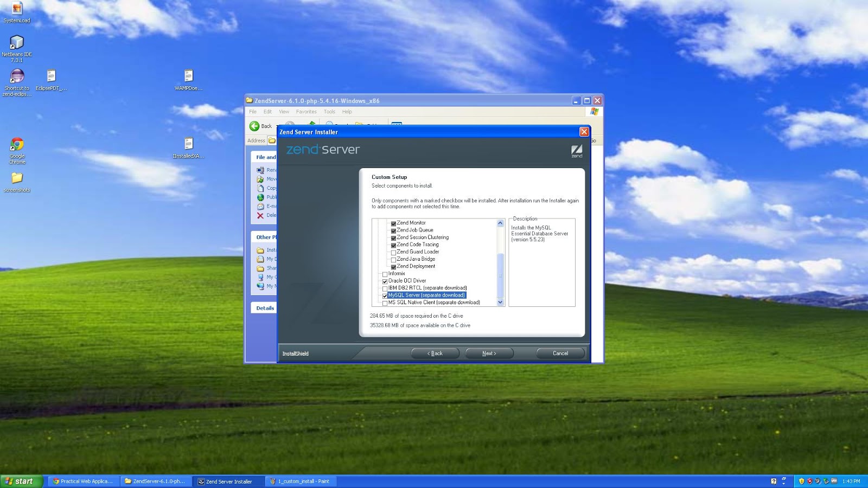Check MS SQL Native Client checkbox
Screen dimensions: 868x488
coord(385,303)
